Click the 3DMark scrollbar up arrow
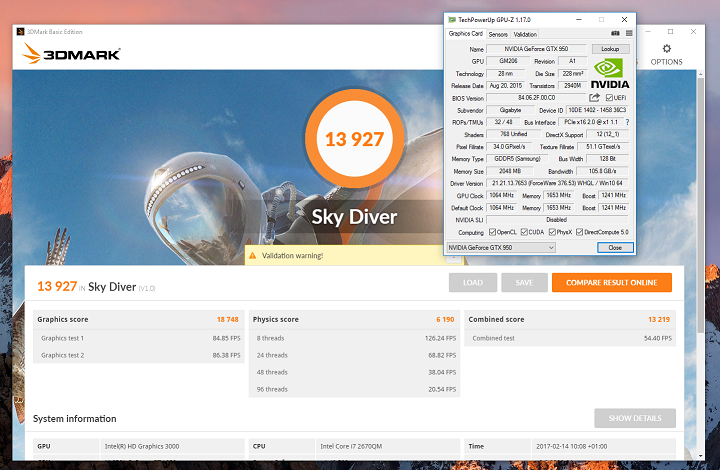Screen dimensions: 720x470 point(701,74)
